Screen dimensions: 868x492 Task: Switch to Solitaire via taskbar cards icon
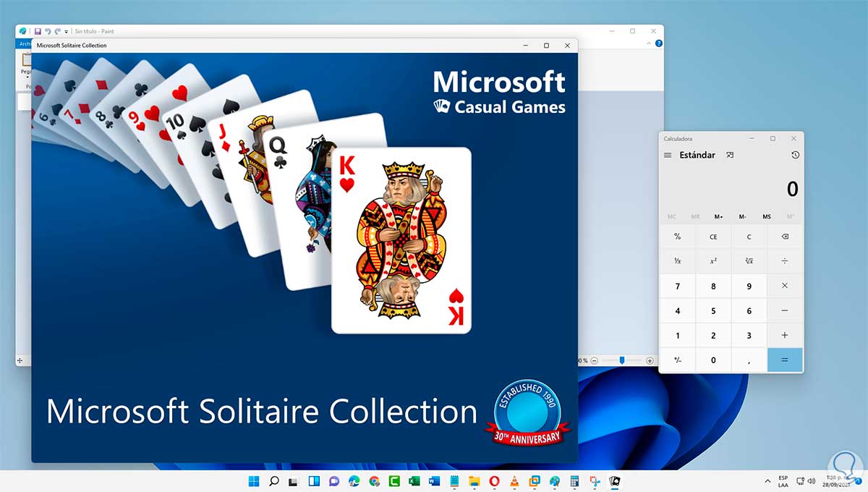click(615, 480)
